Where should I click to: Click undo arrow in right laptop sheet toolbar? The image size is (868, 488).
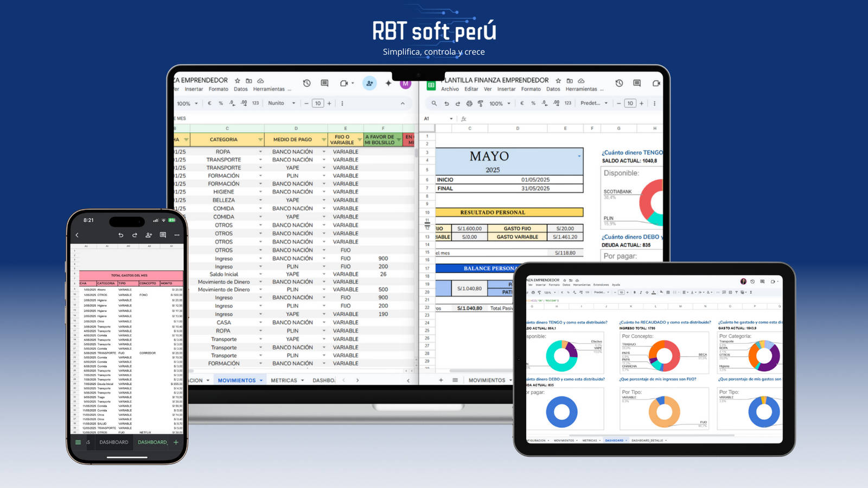(x=446, y=103)
